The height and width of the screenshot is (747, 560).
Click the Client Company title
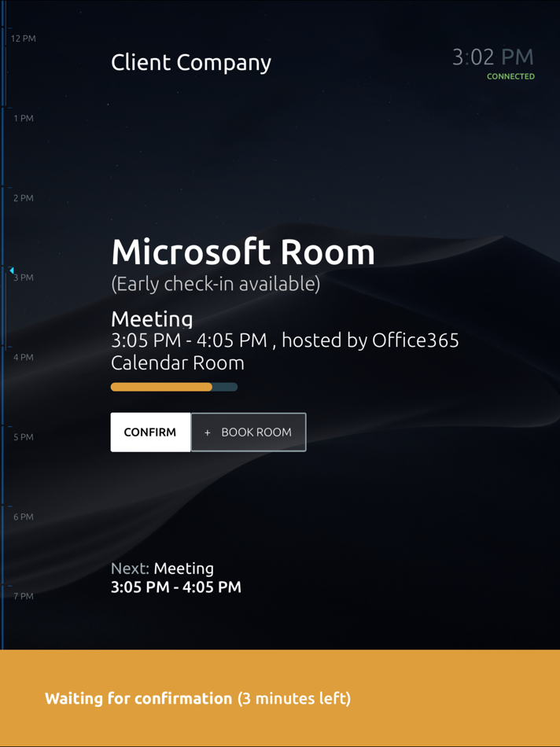pos(191,63)
